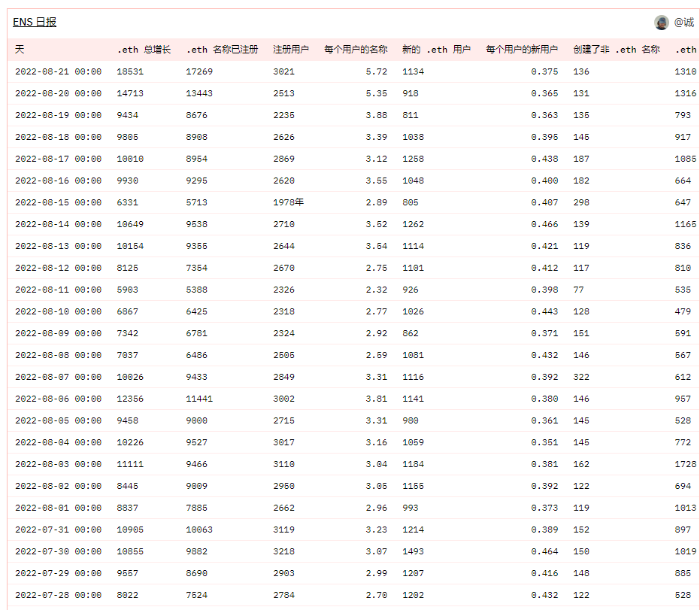The width and height of the screenshot is (700, 610).
Task: Sort by 每个用户的新用户 column header
Action: [x=522, y=50]
